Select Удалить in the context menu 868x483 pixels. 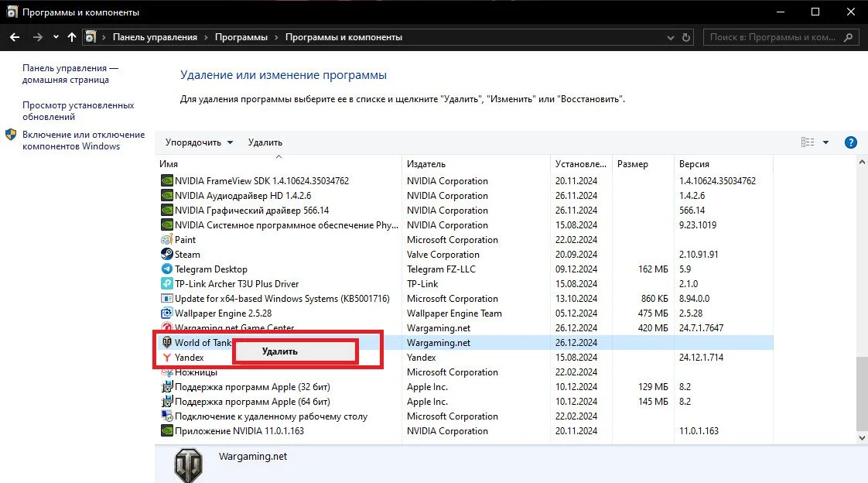(295, 351)
